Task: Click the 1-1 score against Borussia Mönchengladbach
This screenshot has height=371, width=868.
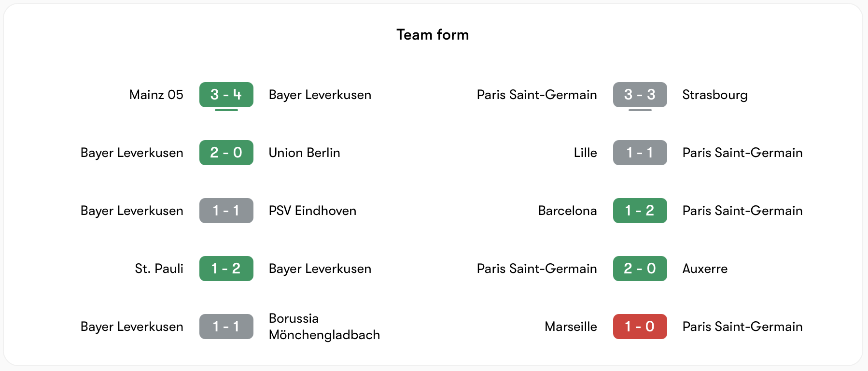Action: coord(226,327)
